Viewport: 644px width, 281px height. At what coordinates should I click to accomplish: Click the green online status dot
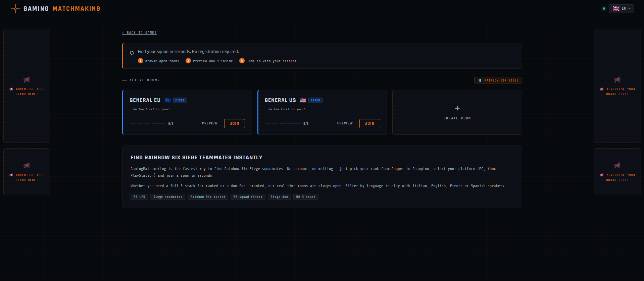click(x=604, y=9)
